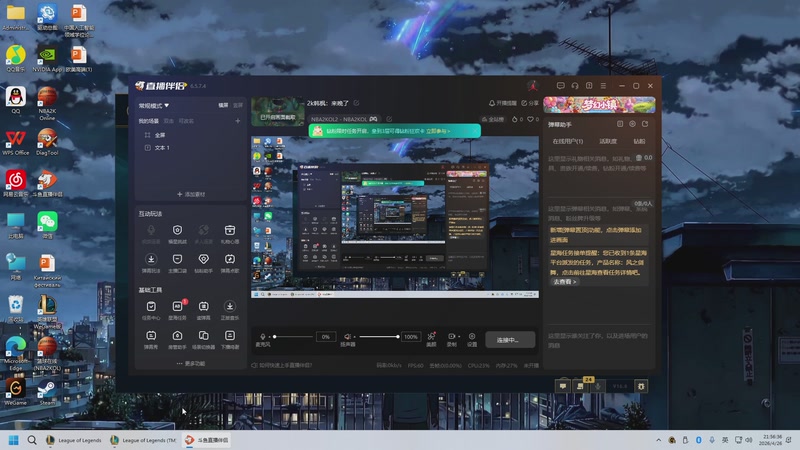Click the 录制 record icon
This screenshot has height=450, width=800.
point(451,337)
